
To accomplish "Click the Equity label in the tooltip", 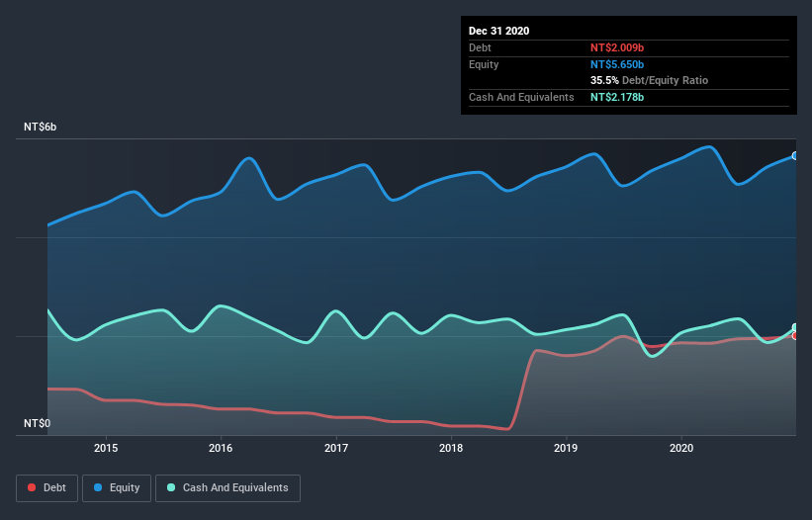I will click(484, 64).
